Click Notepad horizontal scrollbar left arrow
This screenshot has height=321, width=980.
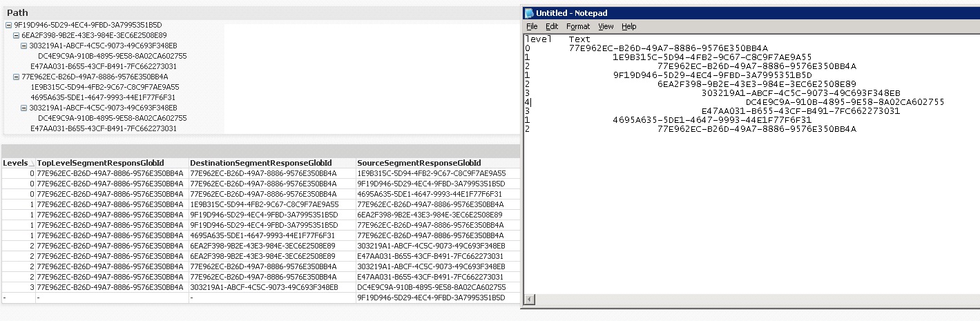click(x=529, y=299)
